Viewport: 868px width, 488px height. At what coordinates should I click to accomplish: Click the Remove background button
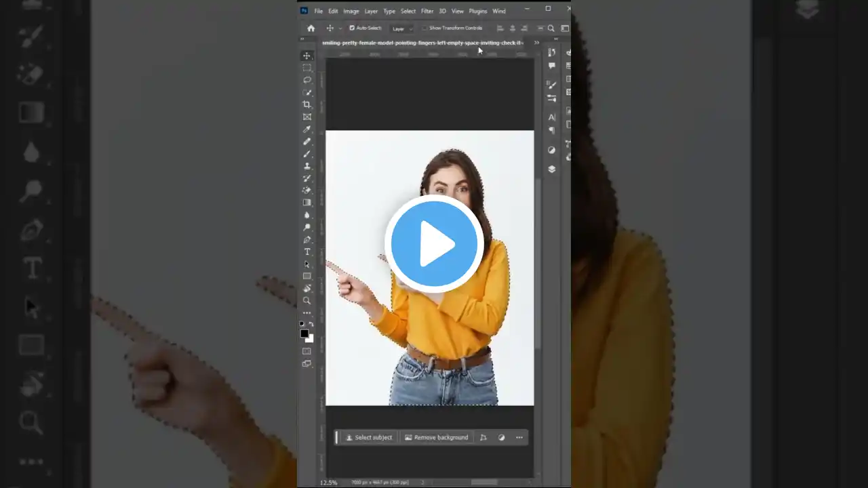point(437,437)
